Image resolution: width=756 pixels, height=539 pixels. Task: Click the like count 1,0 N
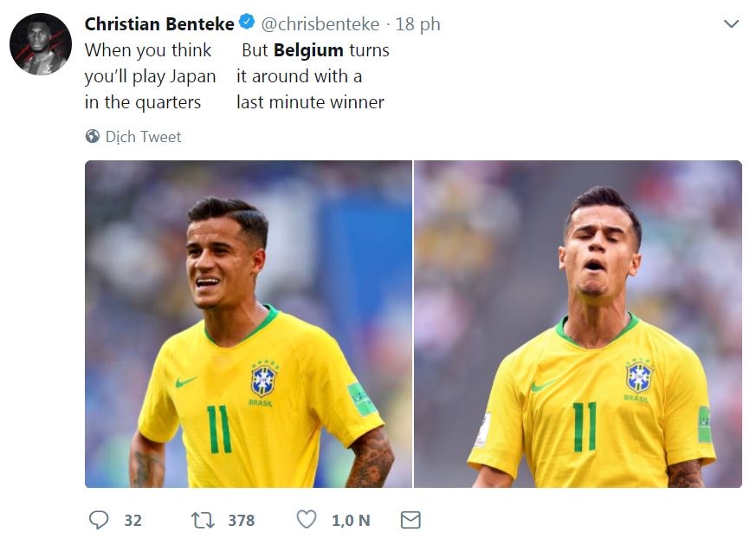pyautogui.click(x=351, y=520)
